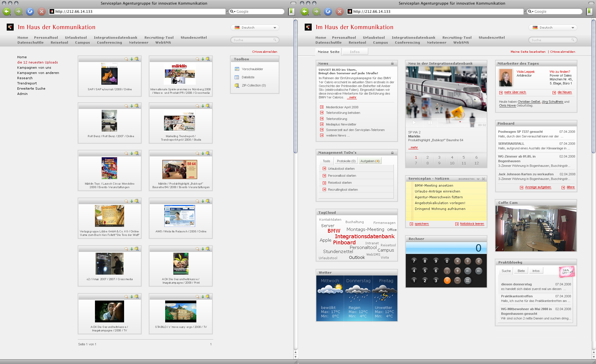The height and width of the screenshot is (364, 596).
Task: Open the Coffe Cam image
Action: pyautogui.click(x=536, y=229)
